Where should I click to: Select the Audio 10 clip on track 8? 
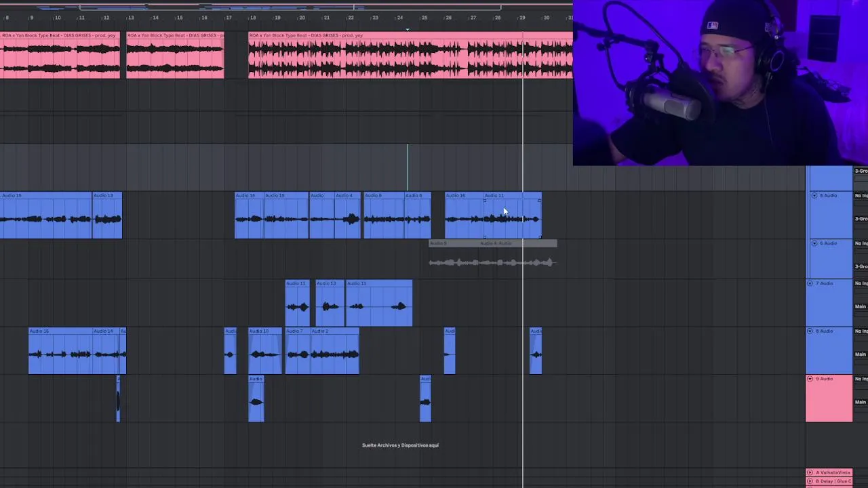tap(264, 351)
